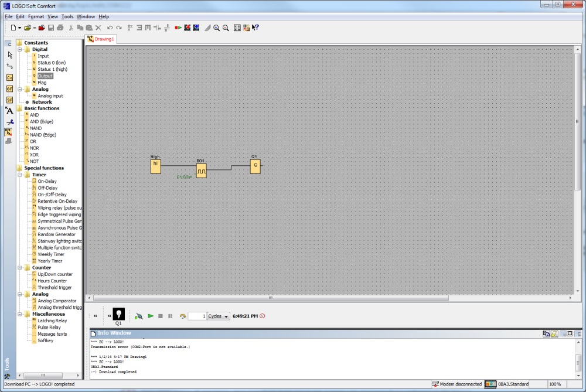The height and width of the screenshot is (392, 586).
Task: Open Special Functions (SF) tool group
Action: click(x=10, y=100)
